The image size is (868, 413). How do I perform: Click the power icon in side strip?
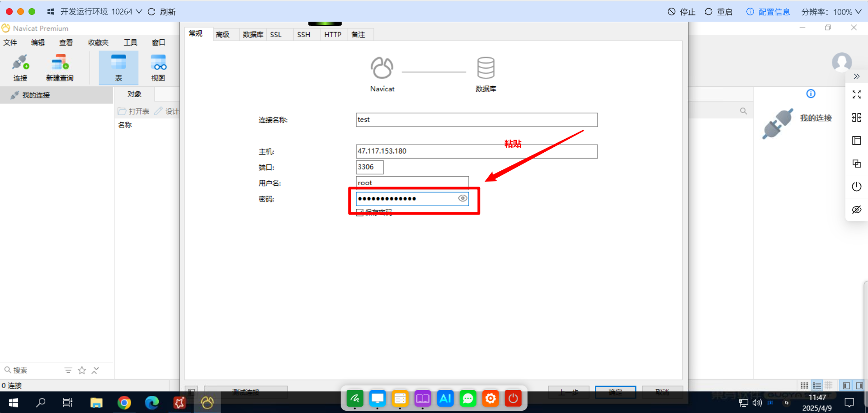[x=857, y=187]
